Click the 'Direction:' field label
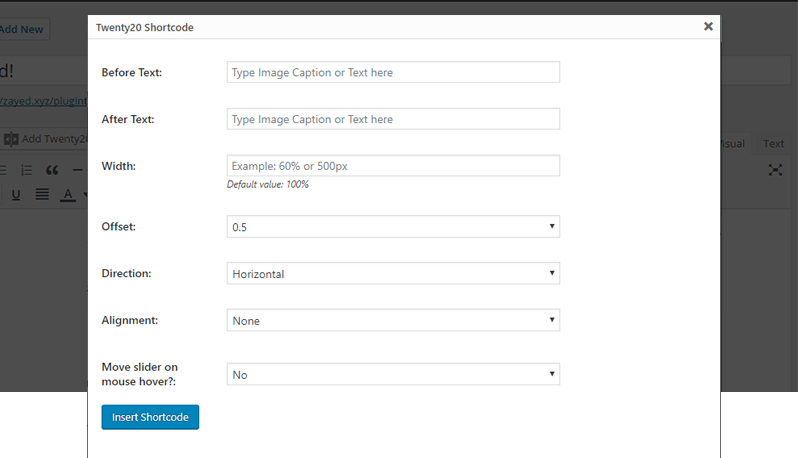 [126, 273]
